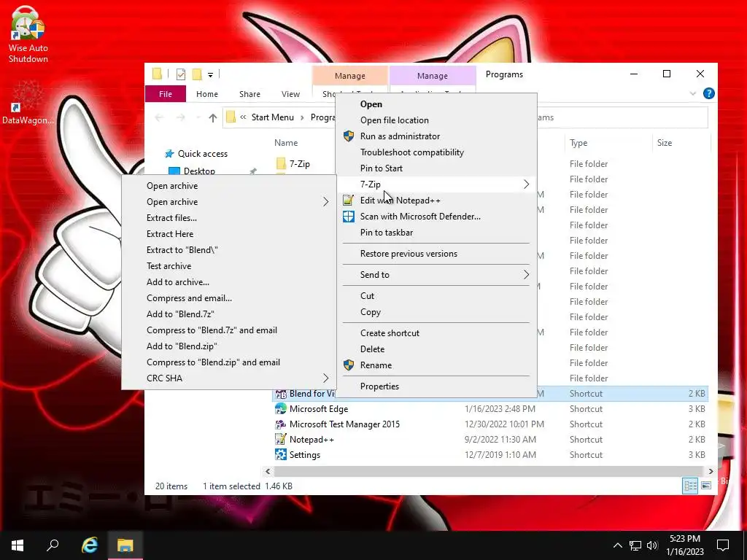Select Microsoft Test Manager 2015 shortcut

(x=490, y=424)
